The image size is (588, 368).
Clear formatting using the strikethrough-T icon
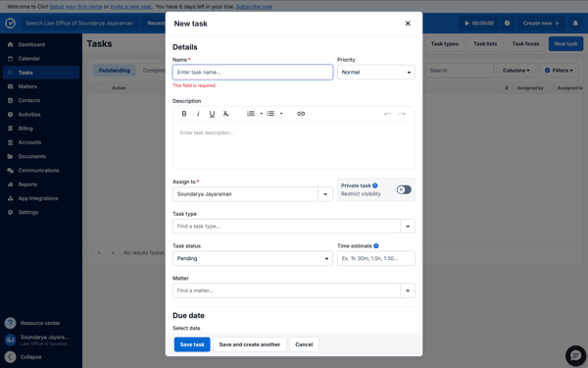coord(225,114)
